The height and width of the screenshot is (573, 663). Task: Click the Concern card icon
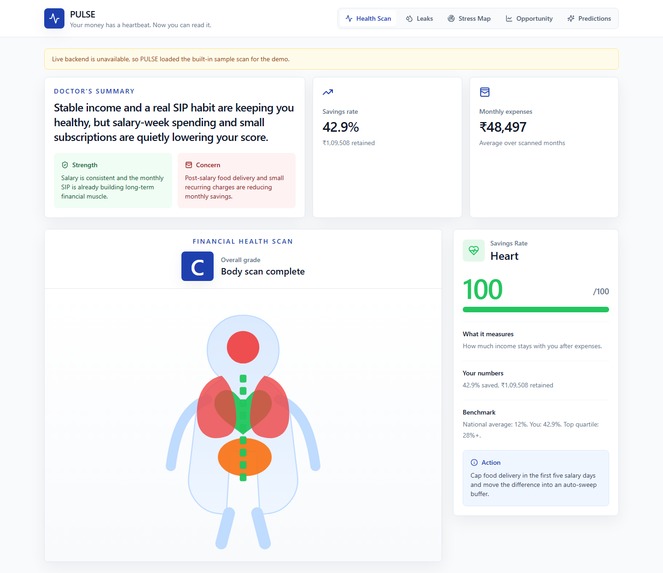click(x=189, y=165)
